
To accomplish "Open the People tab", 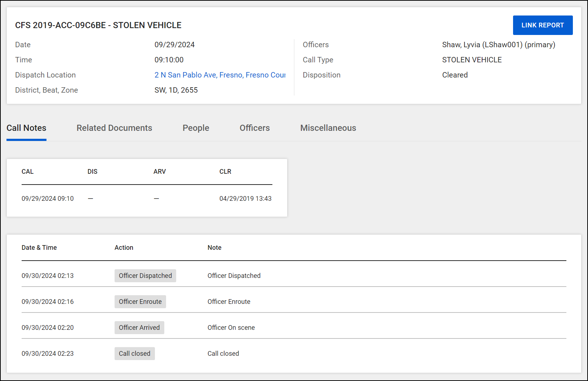I will tap(196, 128).
